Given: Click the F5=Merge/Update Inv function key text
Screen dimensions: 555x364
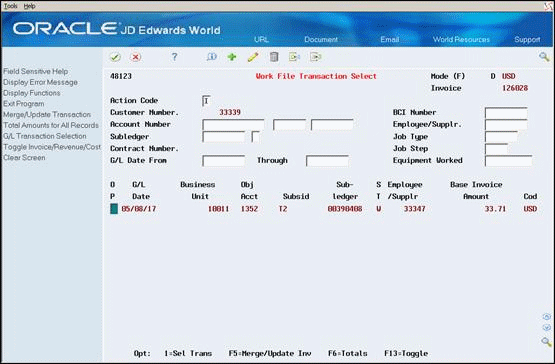Looking at the screenshot, I should point(270,353).
